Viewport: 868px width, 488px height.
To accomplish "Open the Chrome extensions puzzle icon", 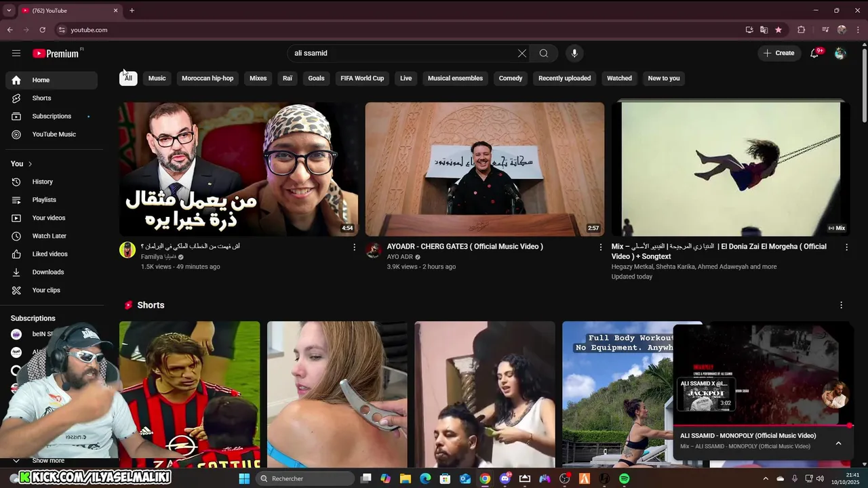I will (x=801, y=30).
